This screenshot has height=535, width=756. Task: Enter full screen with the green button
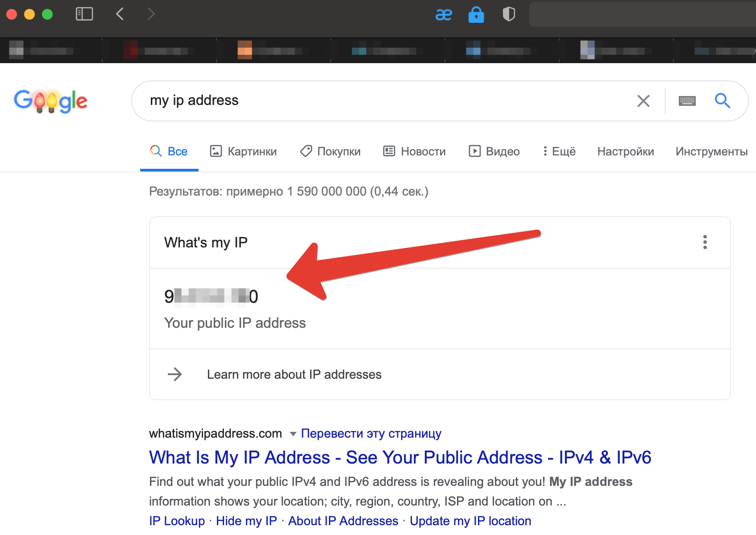47,14
